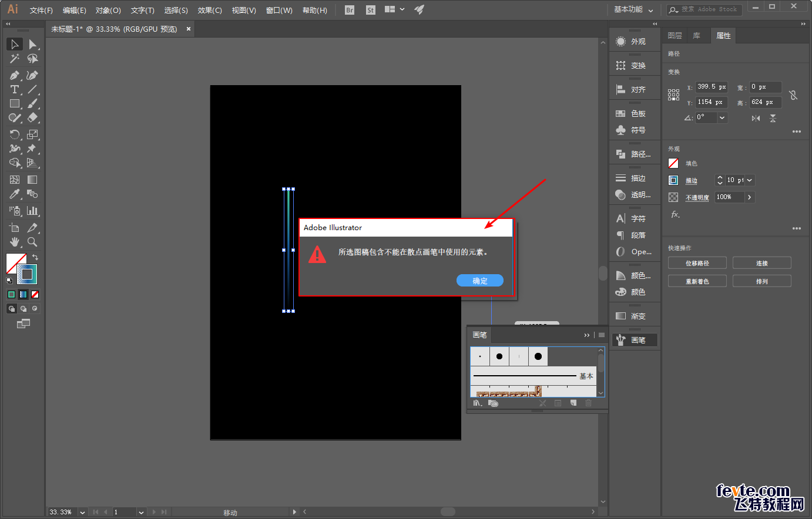The width and height of the screenshot is (812, 519).
Task: Show more transform options ellipsis
Action: (x=797, y=132)
